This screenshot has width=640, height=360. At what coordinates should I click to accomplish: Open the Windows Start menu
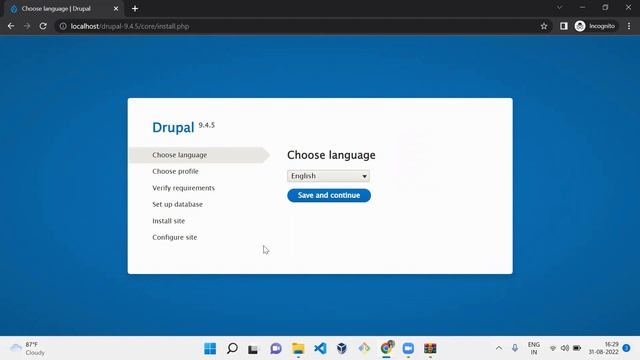pos(210,349)
